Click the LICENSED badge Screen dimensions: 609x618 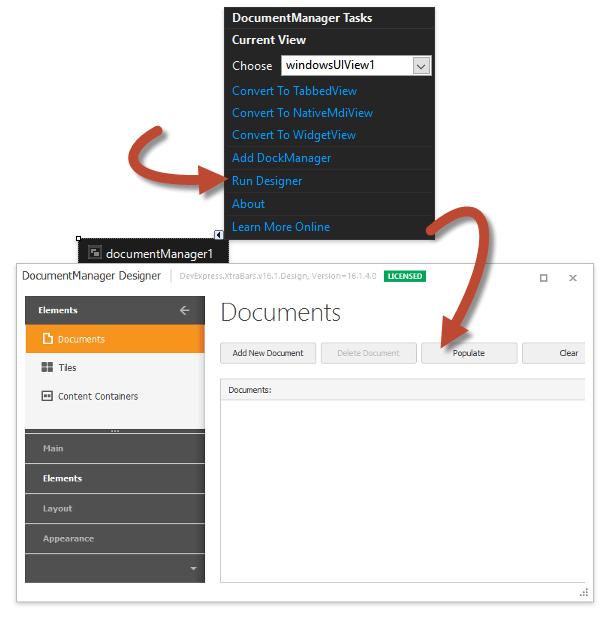[405, 276]
